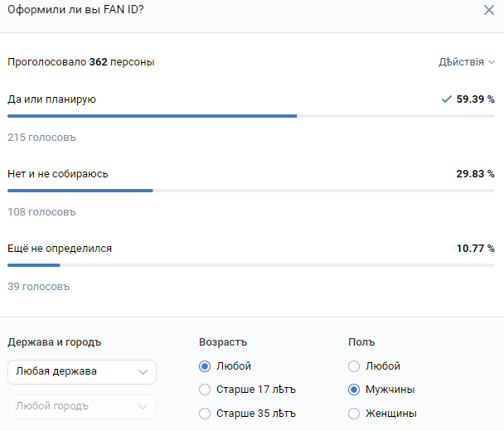Select the Старше 35 лѣтъ age filter

pos(205,413)
